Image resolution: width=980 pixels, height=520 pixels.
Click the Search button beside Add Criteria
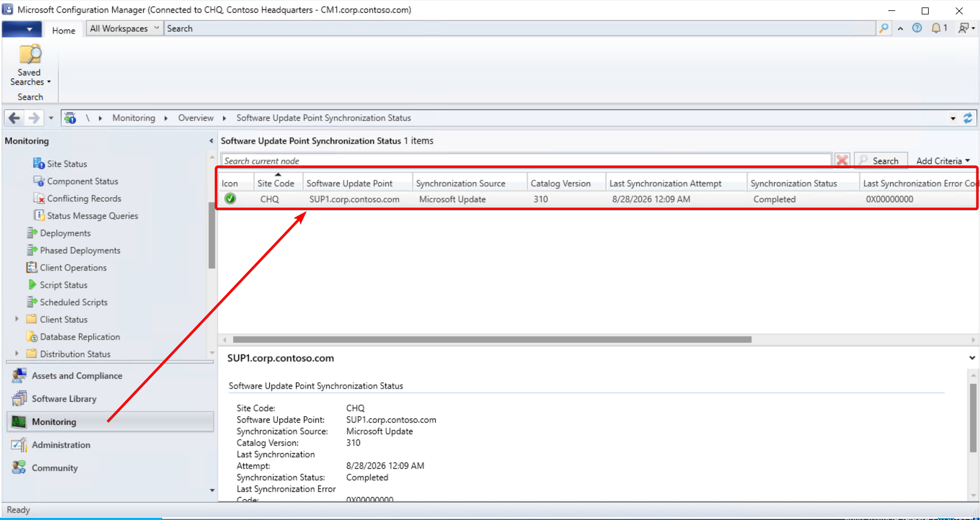[881, 160]
